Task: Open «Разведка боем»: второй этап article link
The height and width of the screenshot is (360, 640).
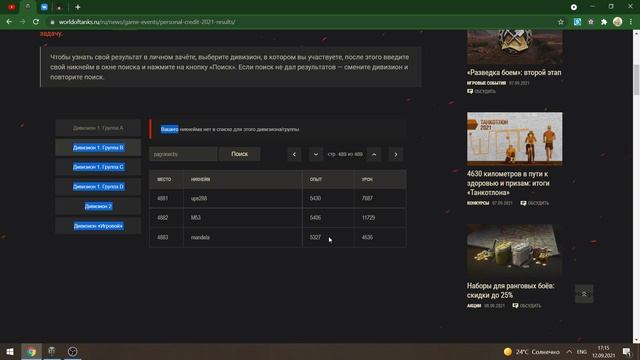Action: coord(514,72)
